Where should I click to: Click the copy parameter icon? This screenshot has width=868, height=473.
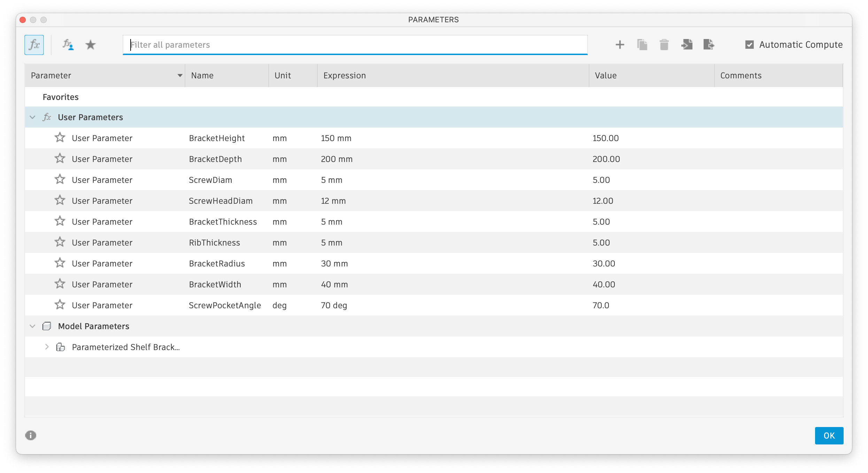642,45
